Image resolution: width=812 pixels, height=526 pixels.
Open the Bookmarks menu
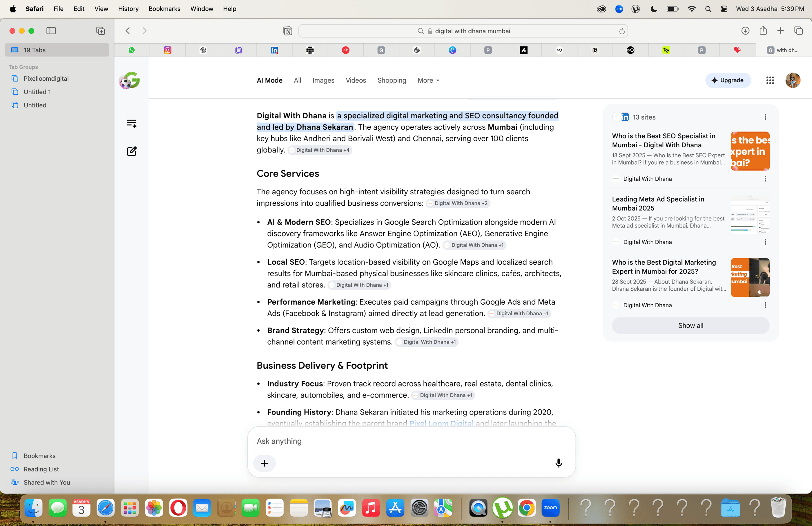164,8
